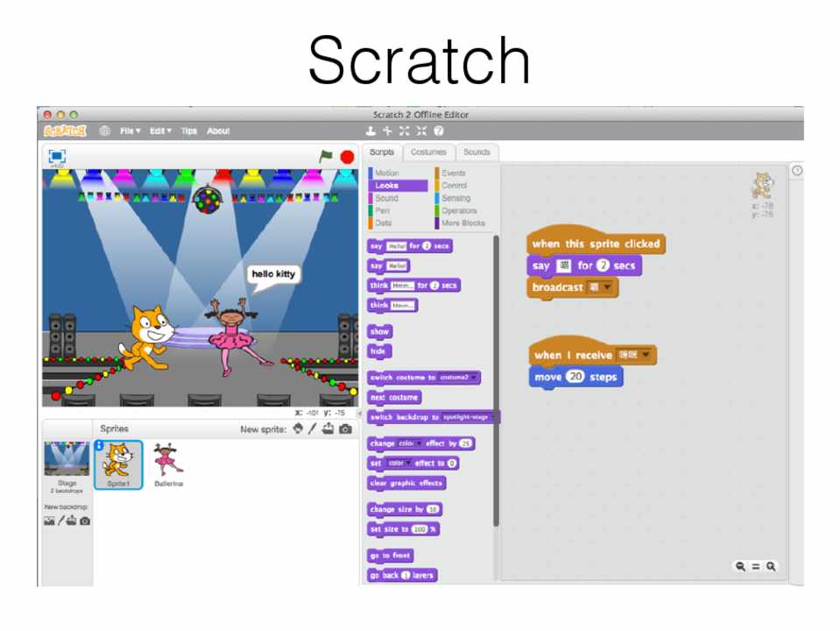Click the camera icon beside New sprite
Image resolution: width=840 pixels, height=631 pixels.
pos(346,429)
